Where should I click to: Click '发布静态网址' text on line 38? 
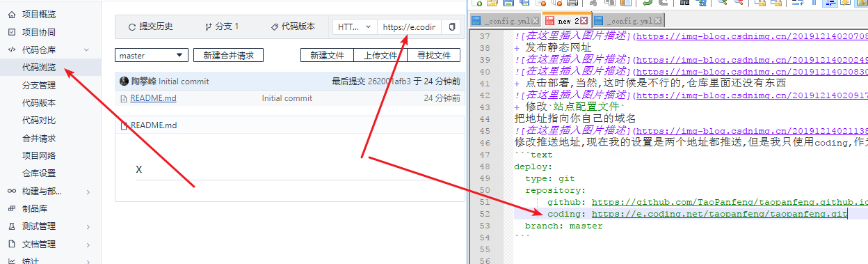pos(558,47)
